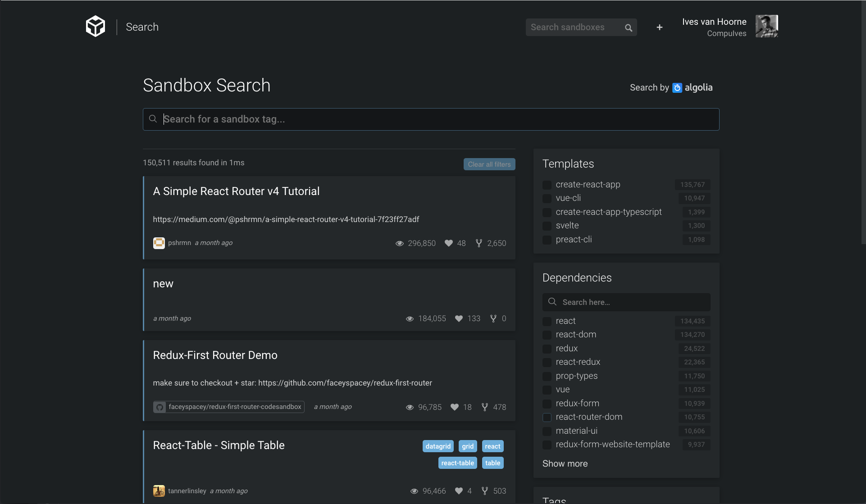Click pshrmn's author avatar icon
The image size is (866, 504).
point(159,243)
